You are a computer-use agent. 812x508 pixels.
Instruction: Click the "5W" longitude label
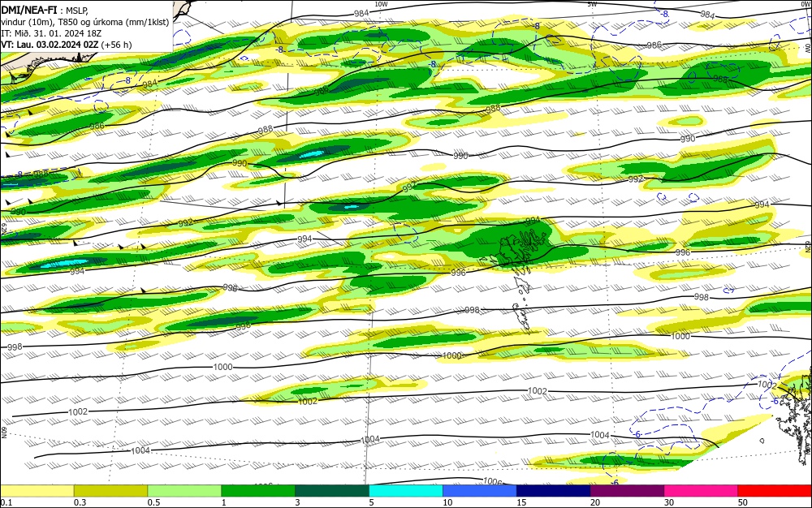point(593,4)
